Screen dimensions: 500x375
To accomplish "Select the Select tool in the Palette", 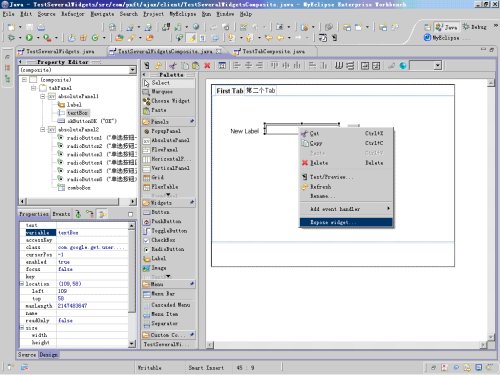I will click(169, 83).
